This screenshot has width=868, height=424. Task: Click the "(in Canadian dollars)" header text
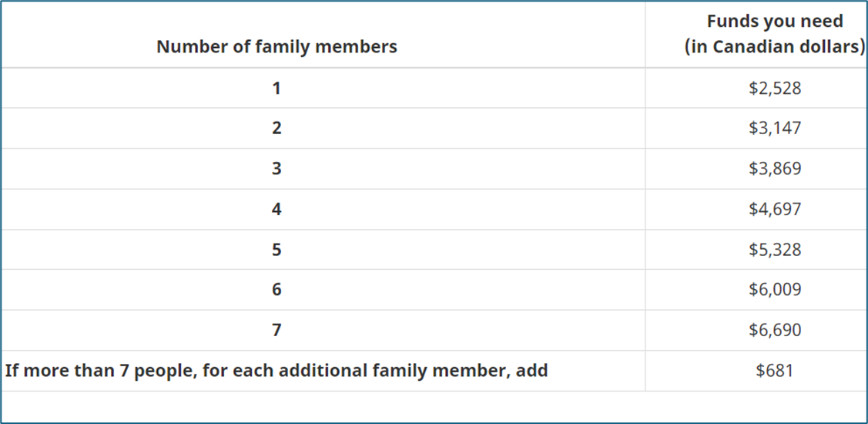[x=775, y=47]
